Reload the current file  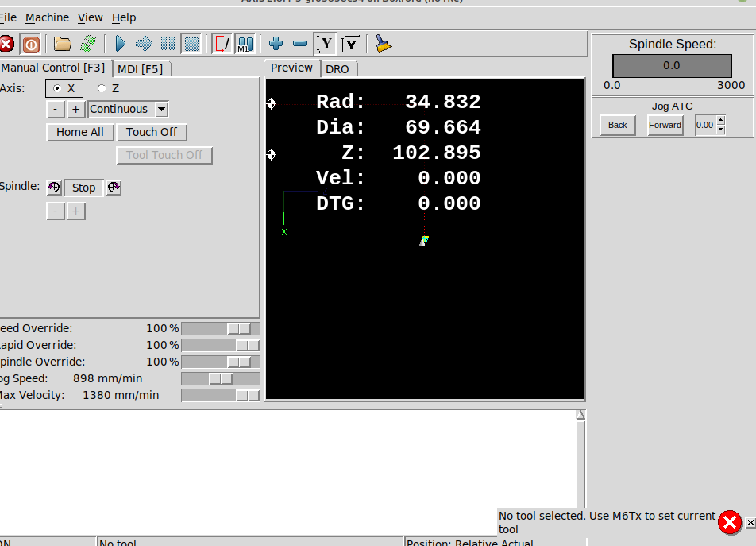(x=88, y=44)
